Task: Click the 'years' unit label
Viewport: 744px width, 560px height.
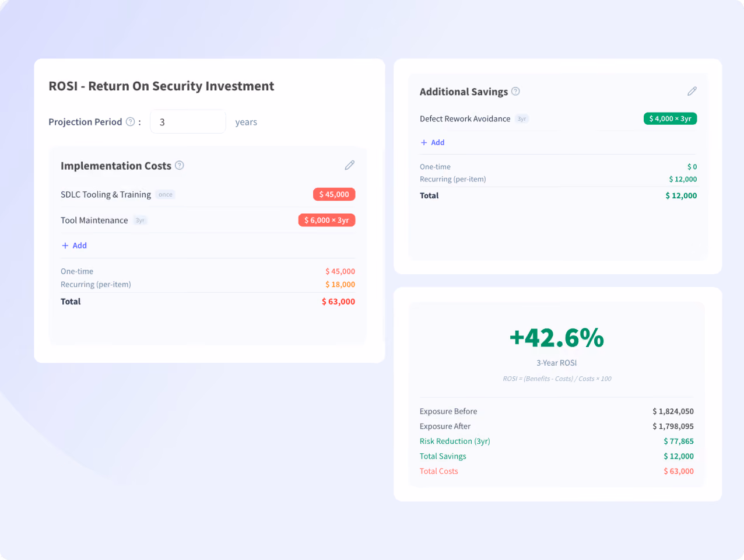Action: [246, 122]
